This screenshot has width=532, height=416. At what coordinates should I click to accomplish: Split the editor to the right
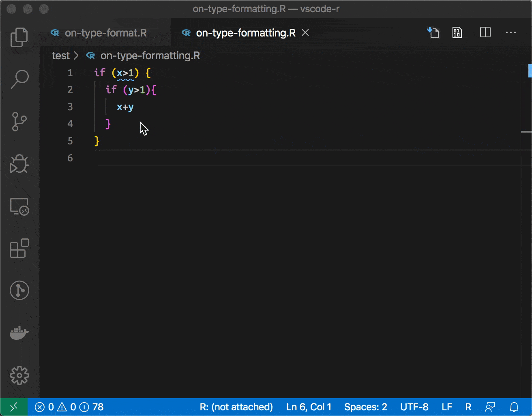coord(485,32)
